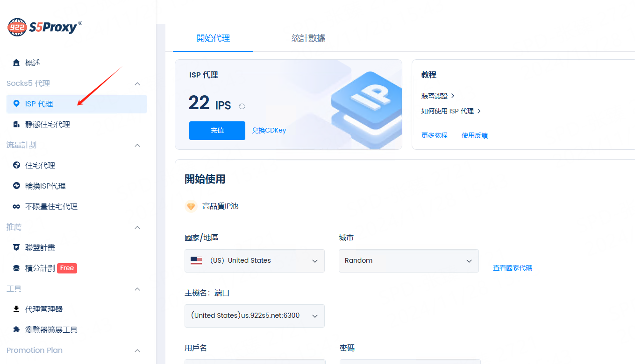Click the 密碼 input field
The height and width of the screenshot is (364, 635).
click(x=410, y=362)
